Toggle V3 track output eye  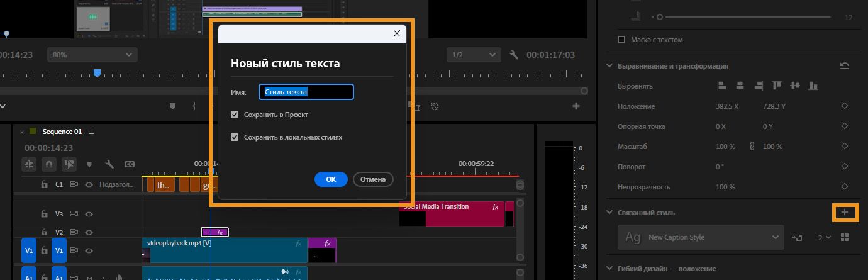pyautogui.click(x=89, y=214)
